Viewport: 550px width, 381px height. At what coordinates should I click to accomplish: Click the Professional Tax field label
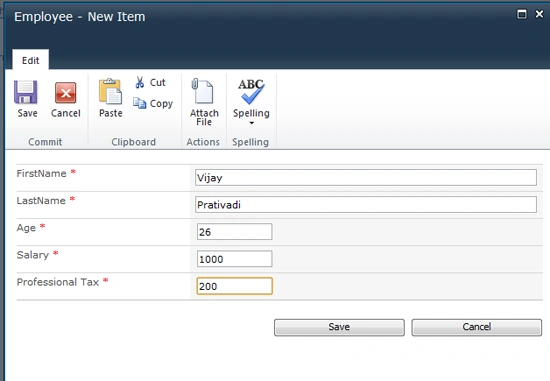point(58,282)
